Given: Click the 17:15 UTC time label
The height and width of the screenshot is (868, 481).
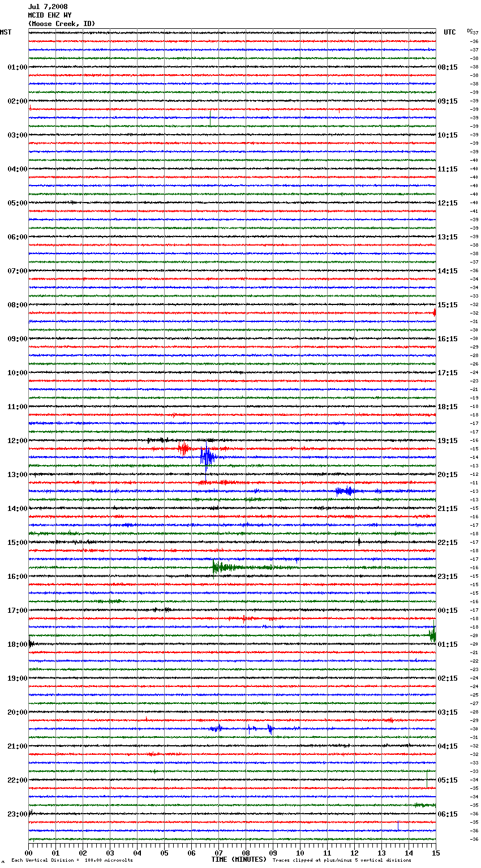Looking at the screenshot, I should click(448, 373).
